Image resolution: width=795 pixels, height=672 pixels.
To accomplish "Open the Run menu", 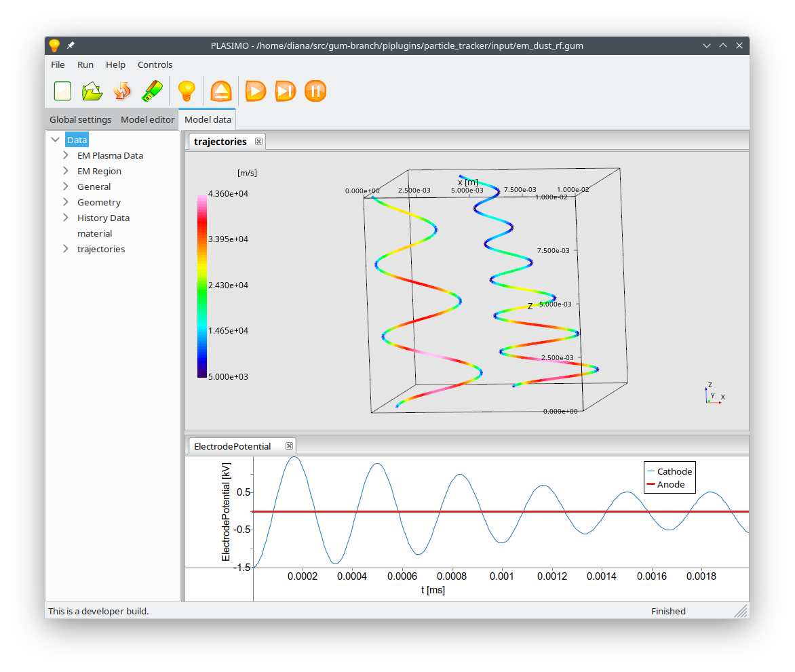I will (x=85, y=64).
